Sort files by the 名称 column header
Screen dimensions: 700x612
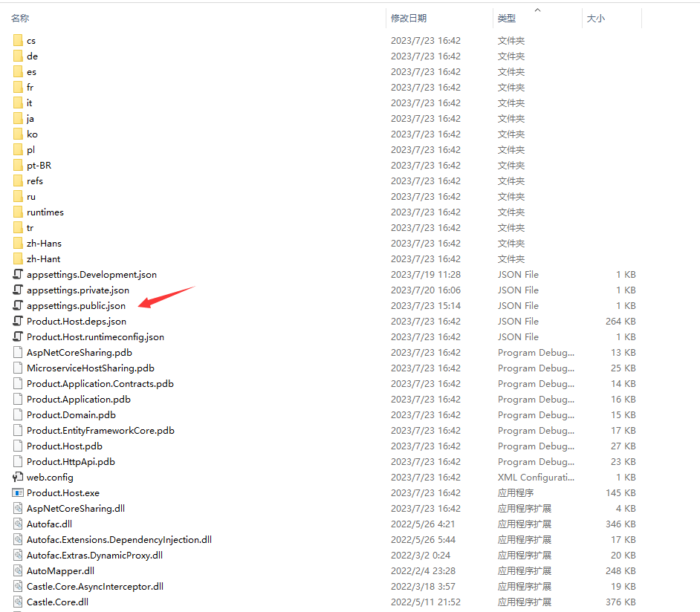20,19
